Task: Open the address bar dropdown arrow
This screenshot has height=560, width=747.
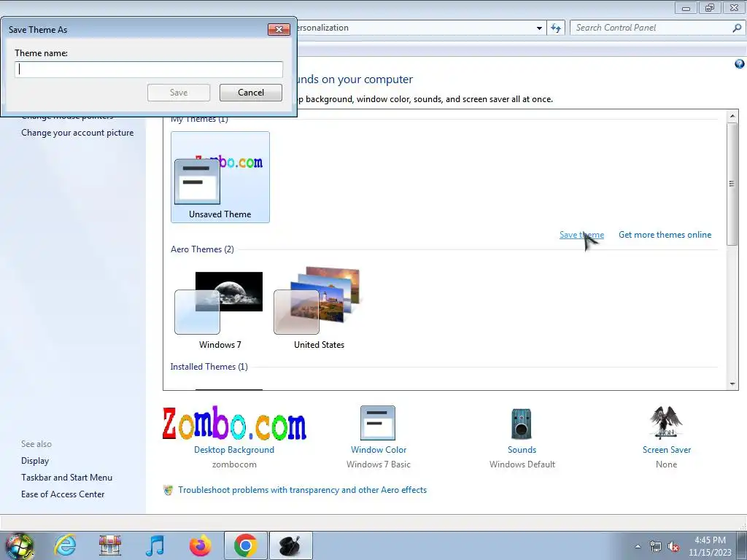Action: pyautogui.click(x=539, y=28)
